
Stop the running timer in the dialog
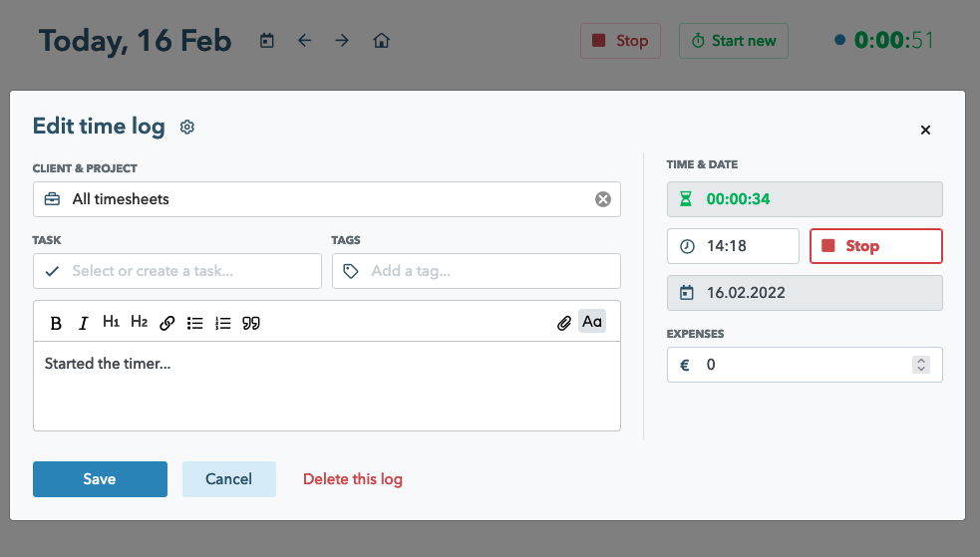[x=875, y=246]
